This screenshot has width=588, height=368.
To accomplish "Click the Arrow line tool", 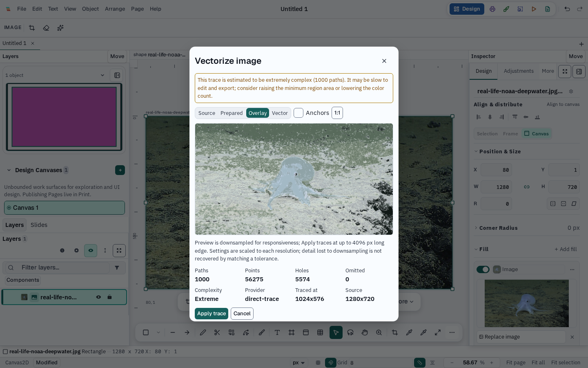I will [187, 332].
